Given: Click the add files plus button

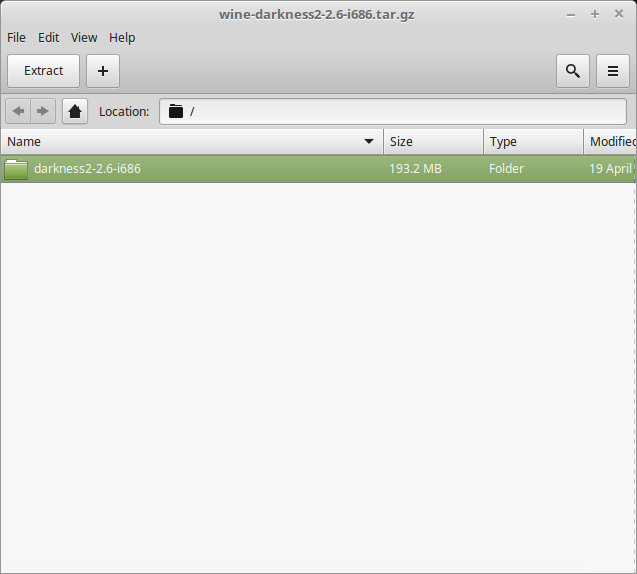Looking at the screenshot, I should tap(103, 71).
